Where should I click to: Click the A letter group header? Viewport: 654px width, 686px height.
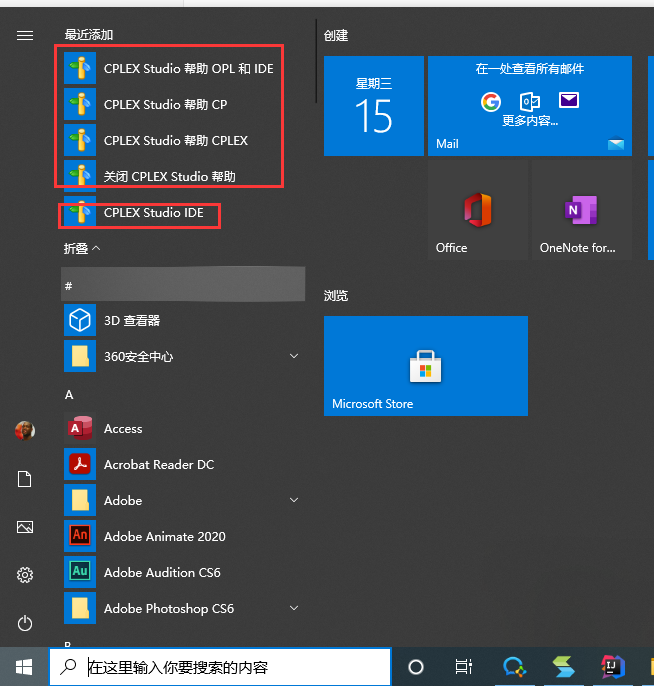tap(69, 395)
